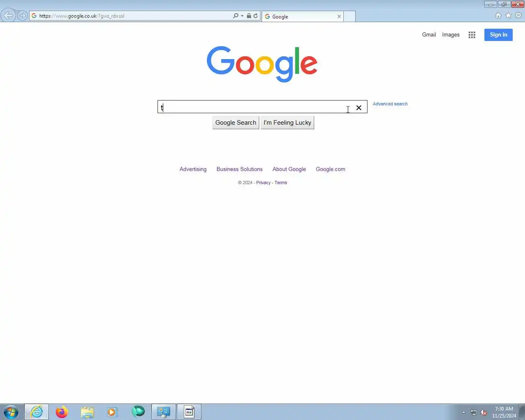525x420 pixels.
Task: Open Favorites star icon
Action: 508,15
